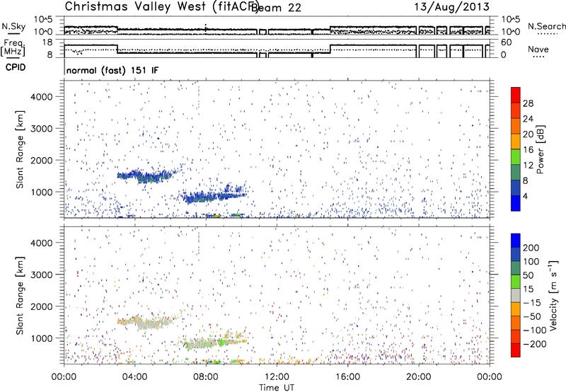Click the gray segment of the velocity colorbar
The width and height of the screenshot is (566, 392).
[x=516, y=295]
